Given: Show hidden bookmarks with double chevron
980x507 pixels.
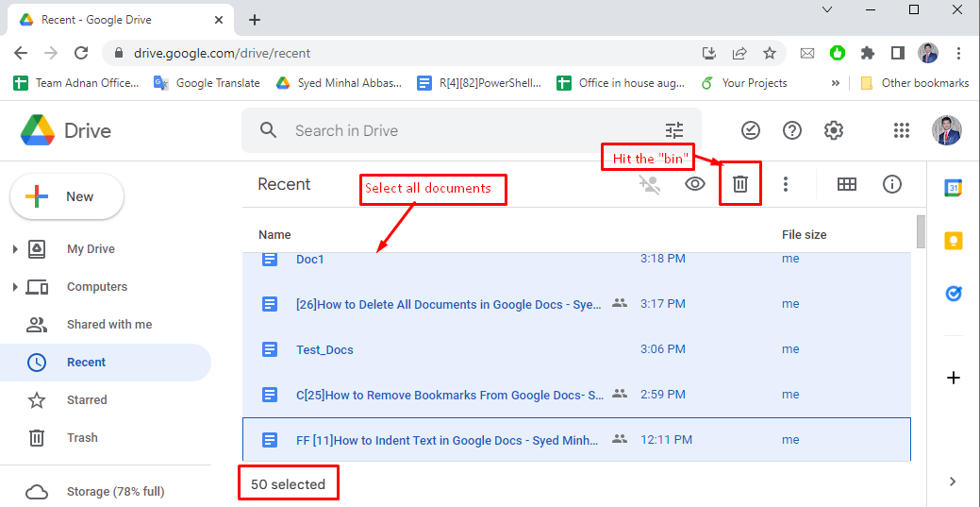Looking at the screenshot, I should tap(835, 83).
